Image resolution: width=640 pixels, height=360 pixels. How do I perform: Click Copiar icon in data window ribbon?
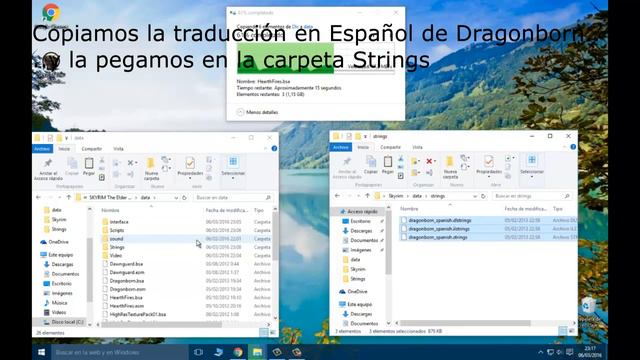(72, 167)
